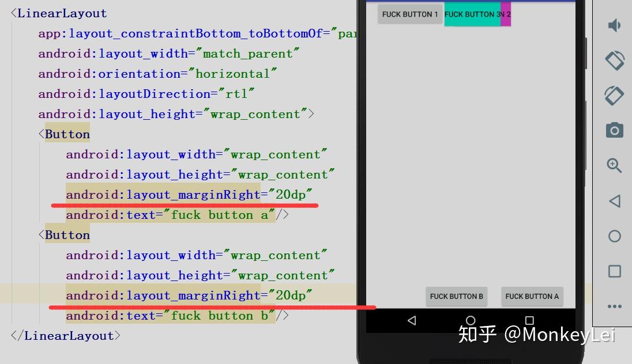The height and width of the screenshot is (364, 632).
Task: Tap the home circle on the phone navbar
Action: pyautogui.click(x=469, y=321)
